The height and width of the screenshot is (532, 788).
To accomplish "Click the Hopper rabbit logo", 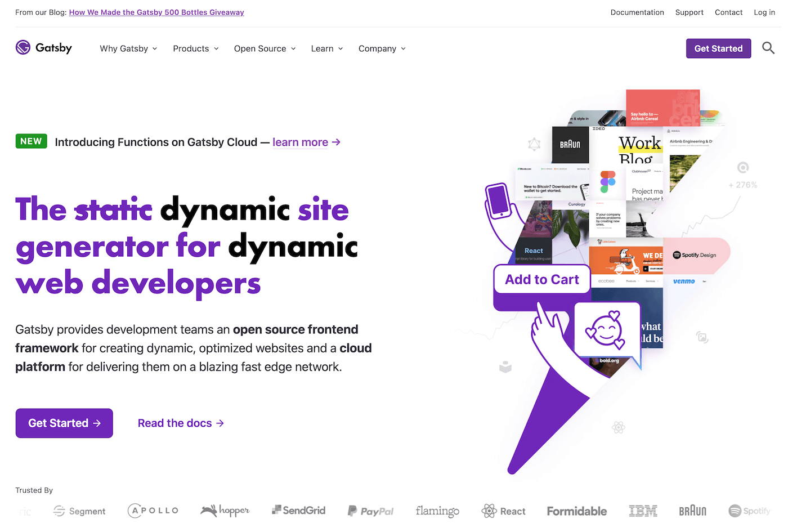I will (x=225, y=511).
